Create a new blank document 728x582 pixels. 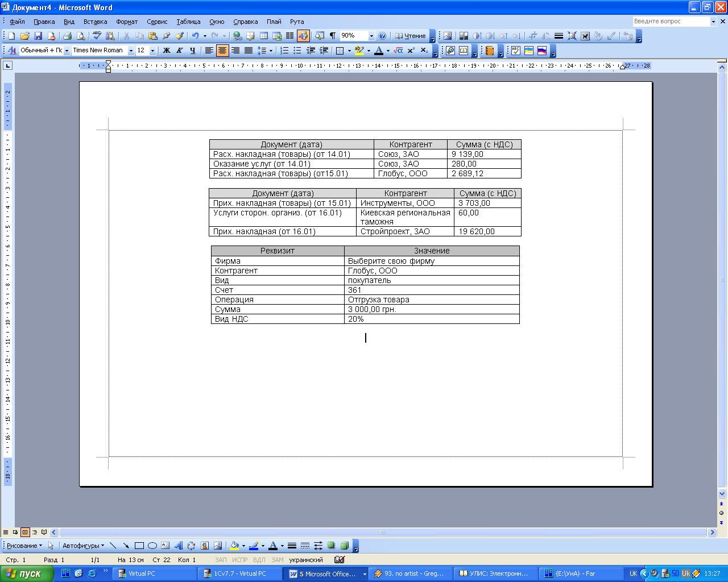(x=11, y=36)
